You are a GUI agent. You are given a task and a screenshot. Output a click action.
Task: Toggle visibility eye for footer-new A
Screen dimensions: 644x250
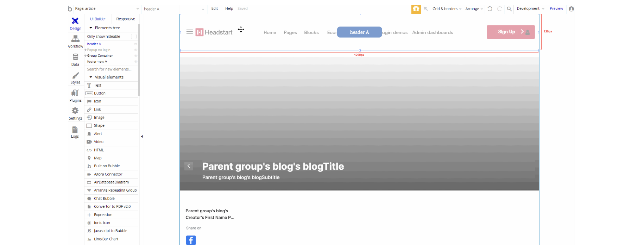pos(135,62)
